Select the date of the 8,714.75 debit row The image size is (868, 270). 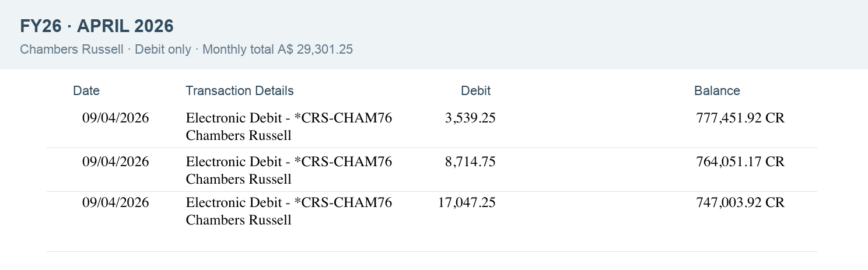coord(116,162)
